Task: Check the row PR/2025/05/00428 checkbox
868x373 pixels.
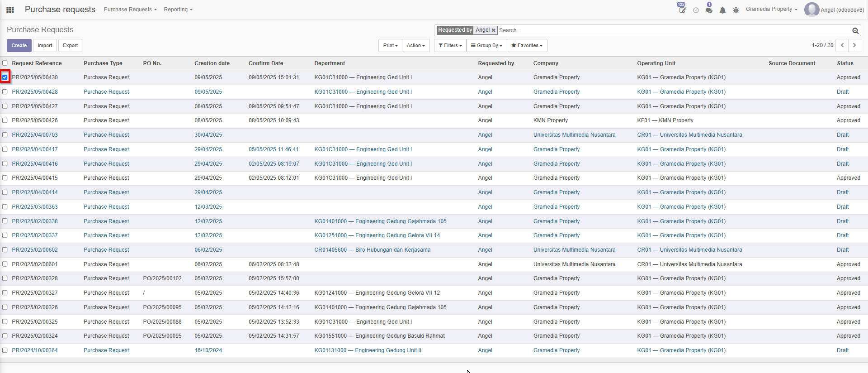Action: click(5, 92)
